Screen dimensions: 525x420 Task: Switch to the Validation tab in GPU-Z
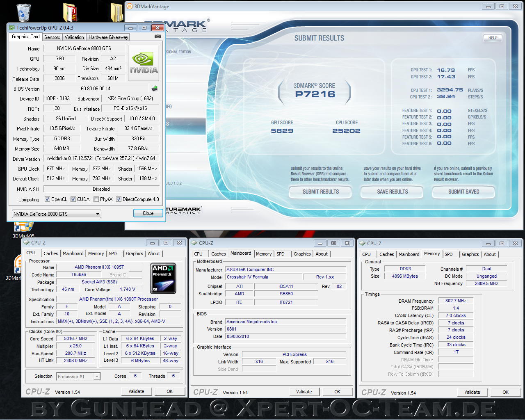click(x=74, y=37)
